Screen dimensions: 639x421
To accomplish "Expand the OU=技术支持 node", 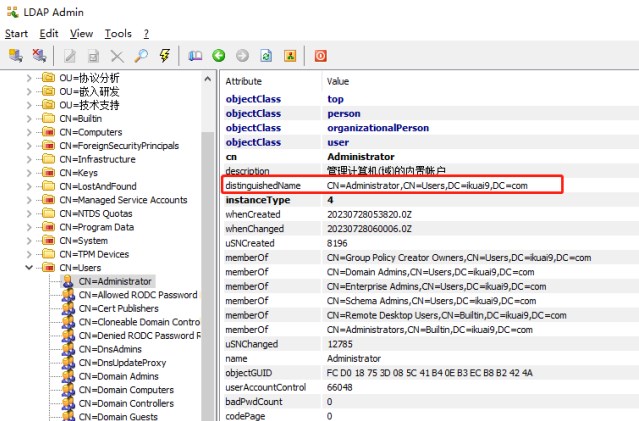I will pos(29,105).
